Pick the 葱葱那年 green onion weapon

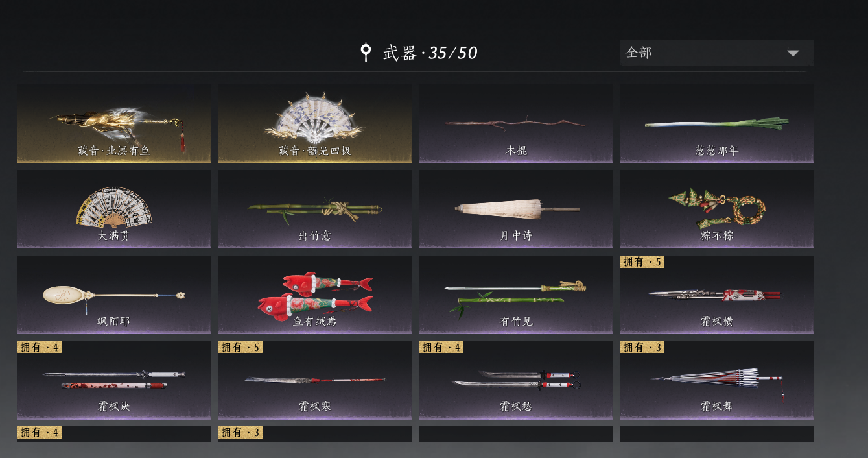(x=717, y=123)
